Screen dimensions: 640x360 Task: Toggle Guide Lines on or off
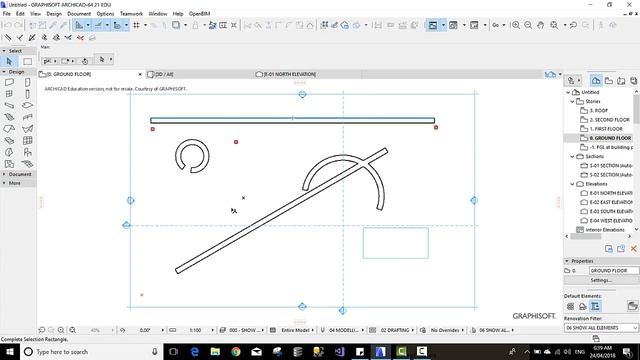click(79, 25)
